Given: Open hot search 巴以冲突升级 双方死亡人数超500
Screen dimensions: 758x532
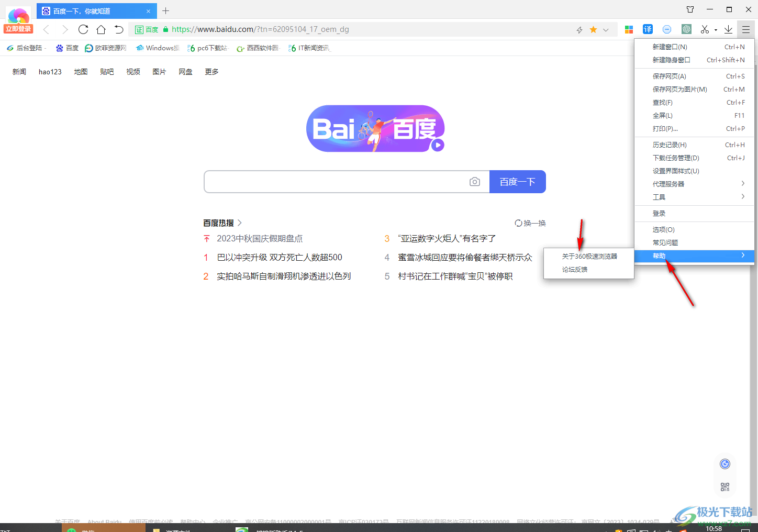Looking at the screenshot, I should coord(280,257).
